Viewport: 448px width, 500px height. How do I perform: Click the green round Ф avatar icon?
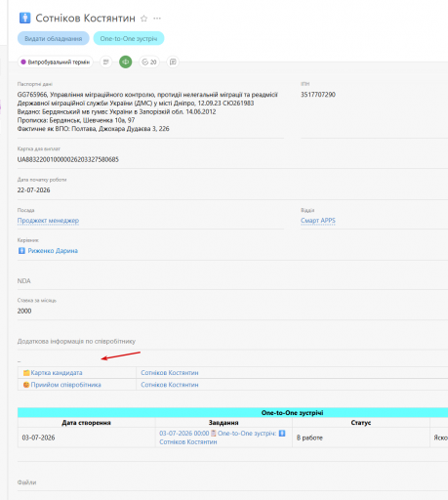[126, 62]
